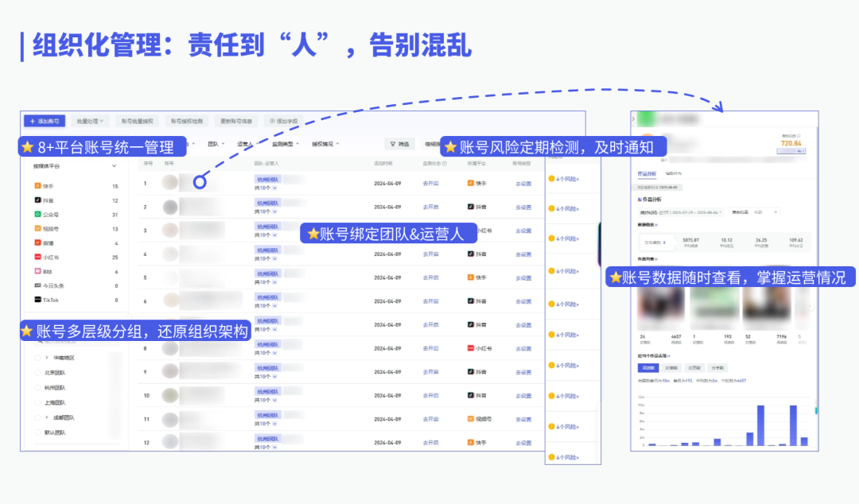Image resolution: width=859 pixels, height=504 pixels.
Task: Select the 公众号 platform icon in sidebar
Action: tap(37, 215)
